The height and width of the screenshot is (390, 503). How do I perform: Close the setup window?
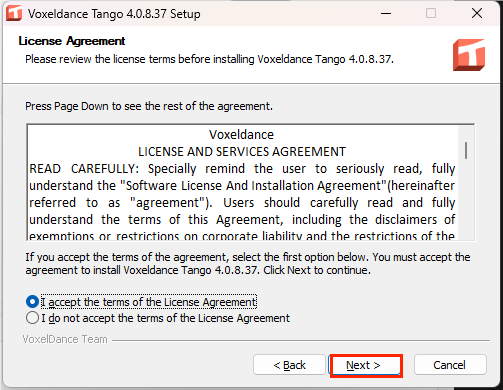pos(477,14)
